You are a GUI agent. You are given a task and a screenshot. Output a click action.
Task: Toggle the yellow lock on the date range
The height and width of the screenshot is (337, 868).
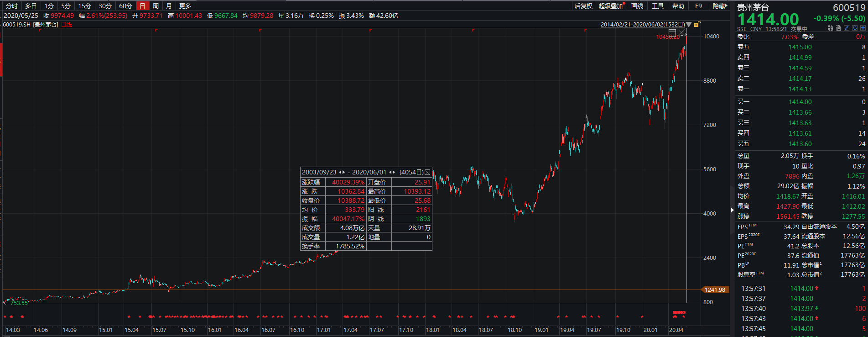(x=696, y=25)
